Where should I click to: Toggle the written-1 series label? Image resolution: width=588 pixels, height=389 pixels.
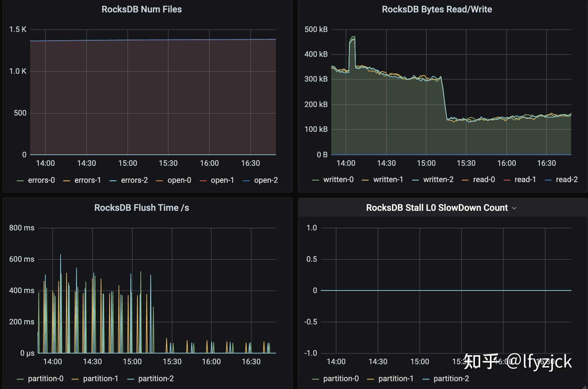tap(388, 179)
